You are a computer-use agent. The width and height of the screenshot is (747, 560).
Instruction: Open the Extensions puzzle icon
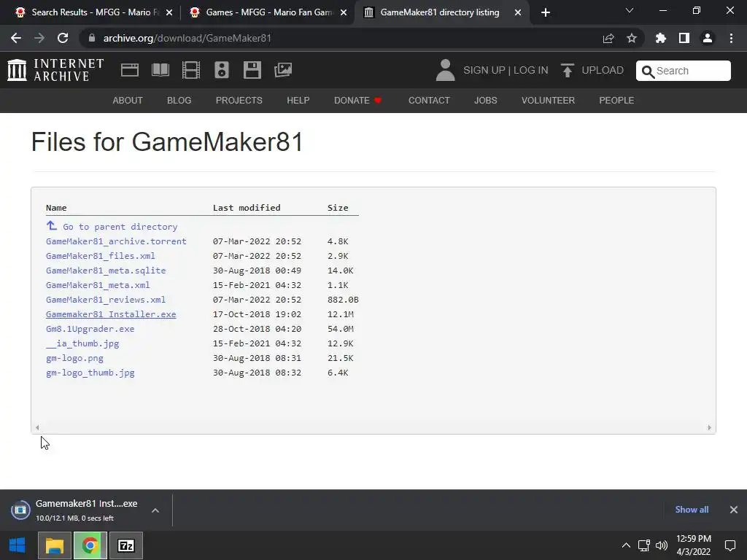[661, 38]
